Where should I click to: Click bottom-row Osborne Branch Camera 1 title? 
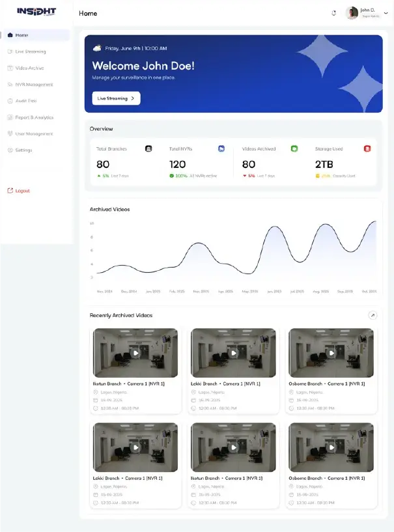pyautogui.click(x=327, y=478)
